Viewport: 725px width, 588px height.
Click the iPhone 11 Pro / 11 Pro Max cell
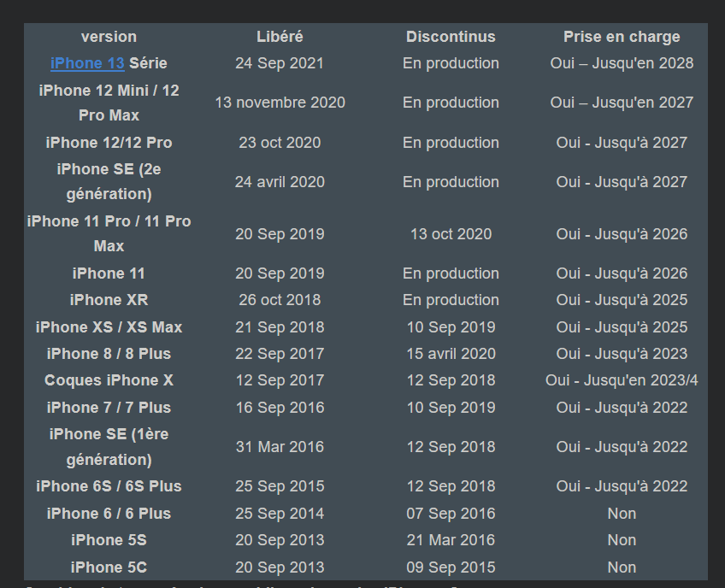109,233
